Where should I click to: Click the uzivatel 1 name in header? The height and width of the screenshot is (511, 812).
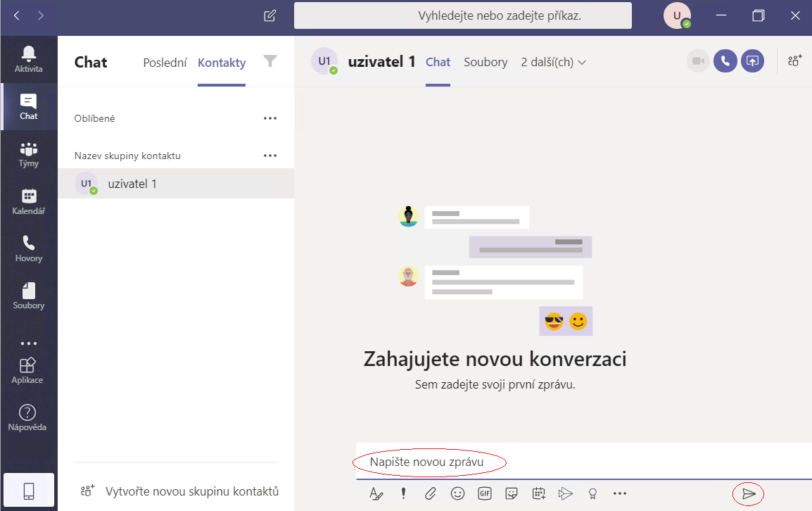click(381, 62)
